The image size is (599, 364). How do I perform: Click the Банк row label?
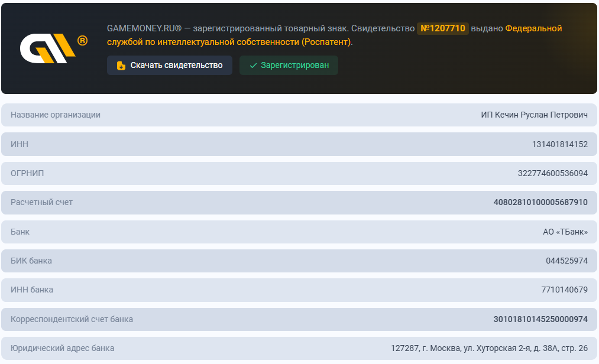(20, 232)
